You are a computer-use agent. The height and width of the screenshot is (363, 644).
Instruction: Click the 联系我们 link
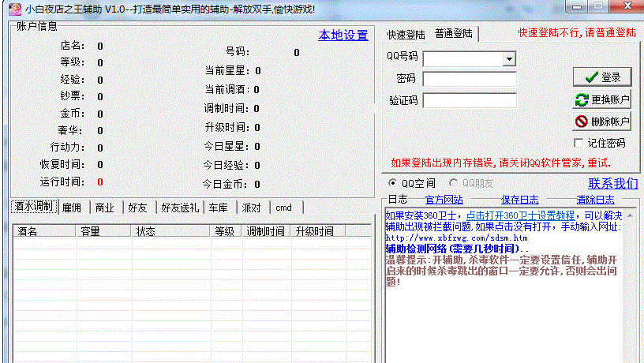click(612, 183)
